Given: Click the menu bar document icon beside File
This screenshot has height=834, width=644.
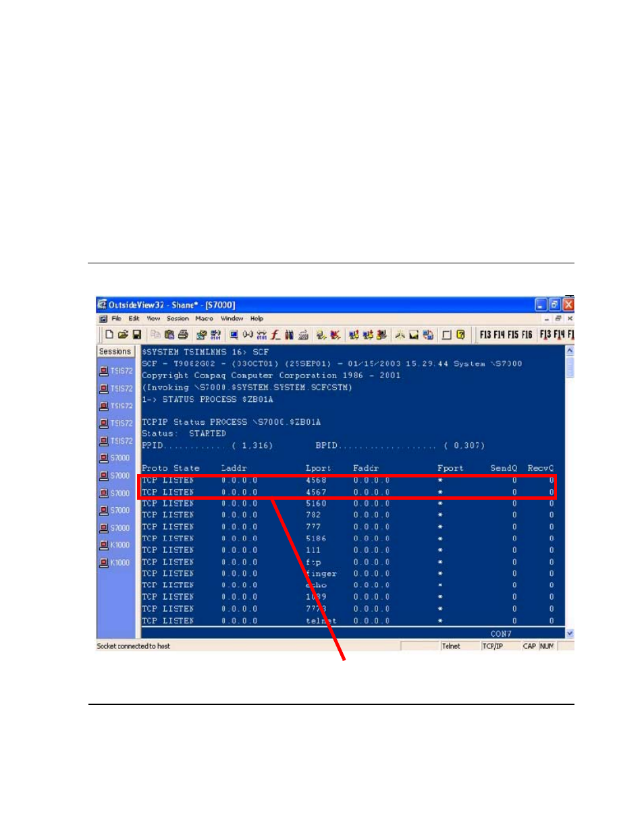Looking at the screenshot, I should [x=103, y=319].
